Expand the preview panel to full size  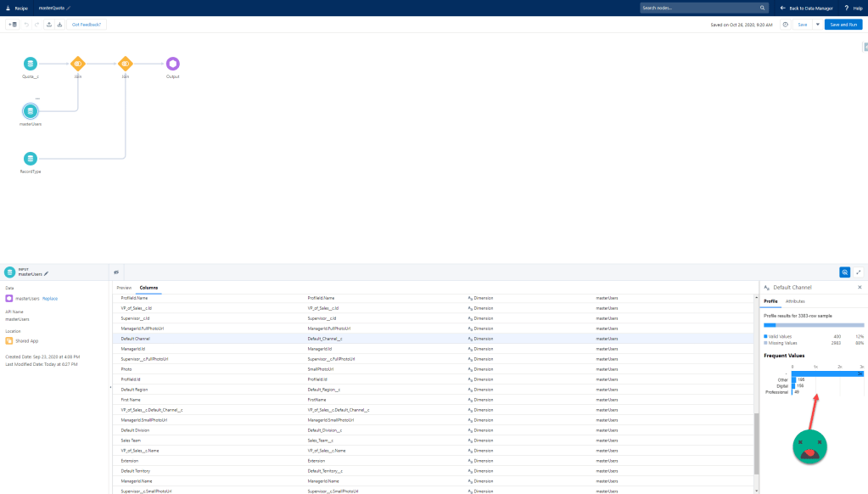859,272
